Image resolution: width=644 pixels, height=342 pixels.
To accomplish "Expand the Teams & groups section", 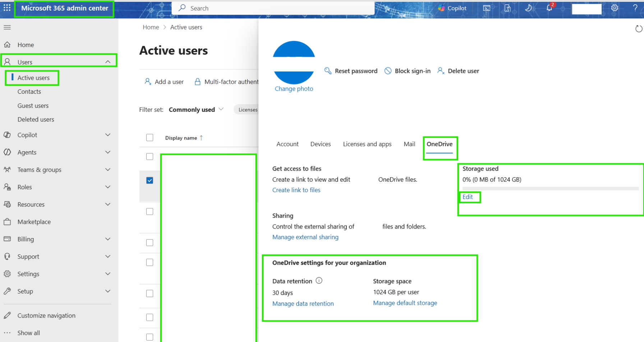I will click(108, 170).
